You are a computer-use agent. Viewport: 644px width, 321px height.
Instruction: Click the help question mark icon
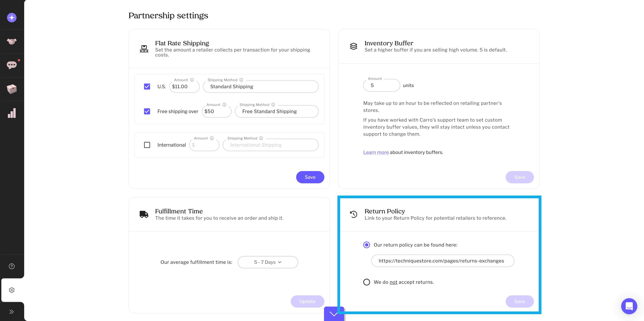pos(12,266)
